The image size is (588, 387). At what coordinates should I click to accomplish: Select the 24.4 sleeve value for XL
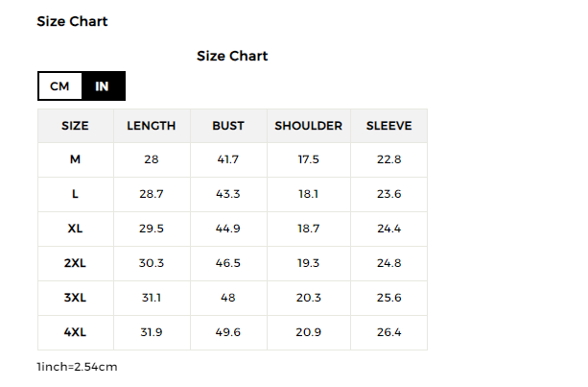point(388,229)
